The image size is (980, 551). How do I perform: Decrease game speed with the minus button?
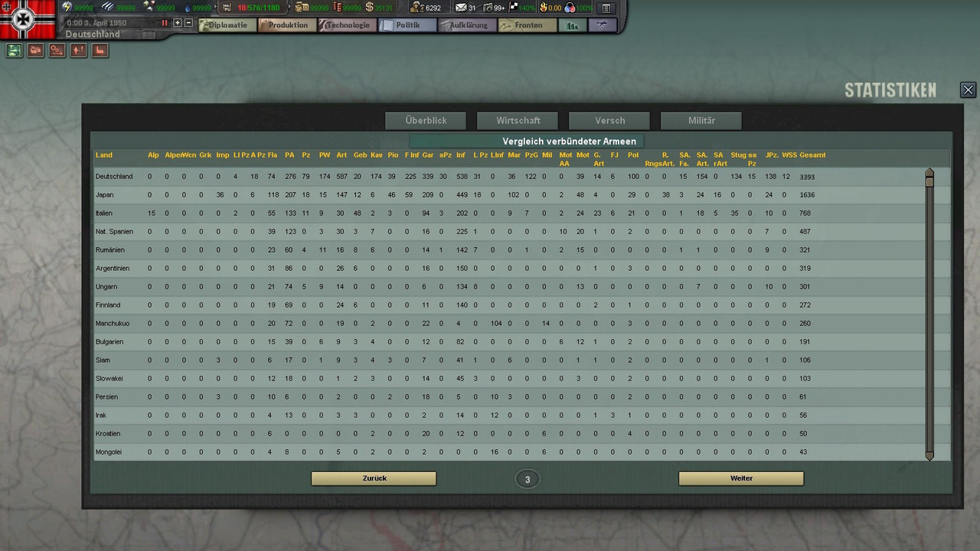pos(189,23)
